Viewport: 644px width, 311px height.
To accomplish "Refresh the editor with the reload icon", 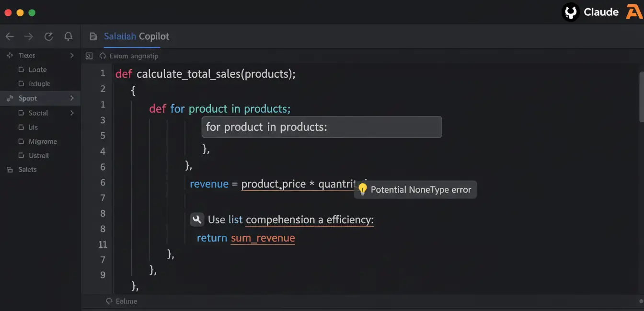I will point(48,36).
